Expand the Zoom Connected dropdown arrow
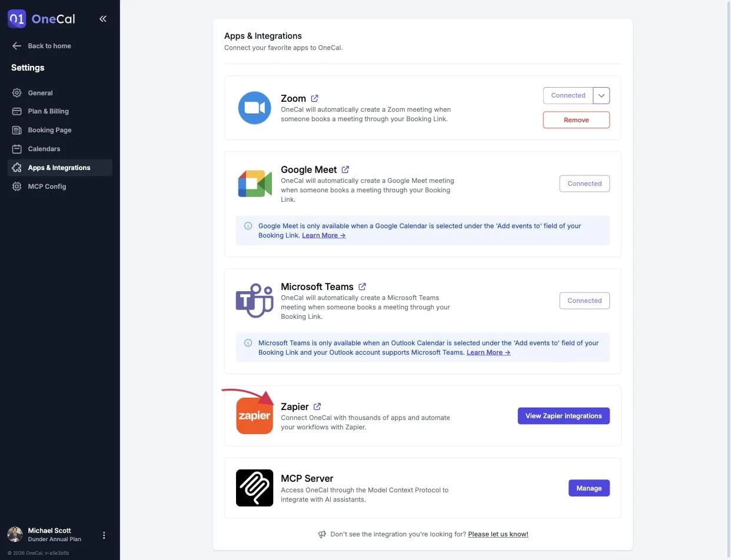The width and height of the screenshot is (731, 560). pyautogui.click(x=602, y=95)
